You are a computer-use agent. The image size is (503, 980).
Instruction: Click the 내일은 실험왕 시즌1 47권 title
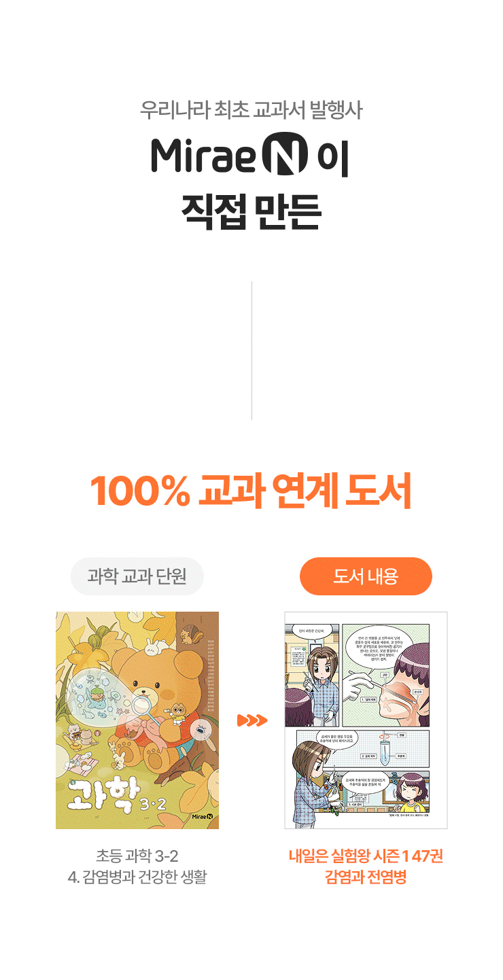point(366,856)
